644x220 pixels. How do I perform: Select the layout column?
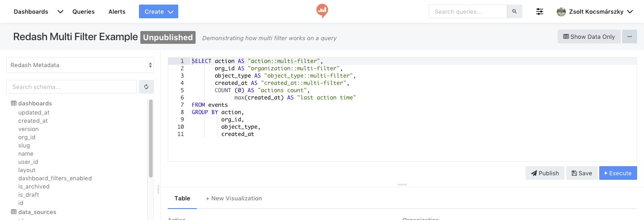(x=27, y=170)
